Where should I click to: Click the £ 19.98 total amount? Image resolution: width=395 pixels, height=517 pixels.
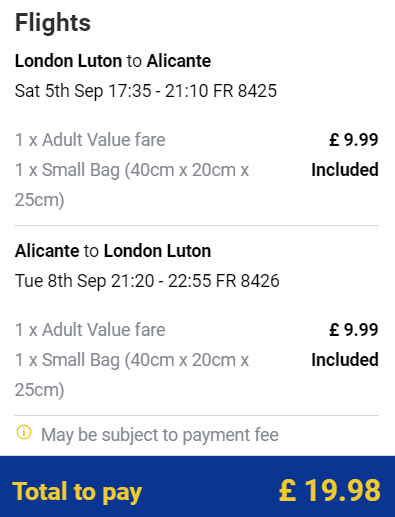click(x=329, y=490)
